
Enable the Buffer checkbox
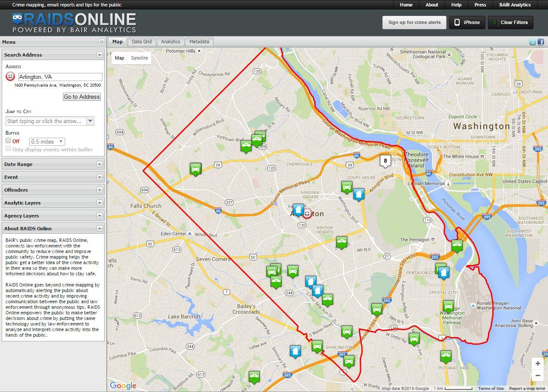tap(8, 141)
